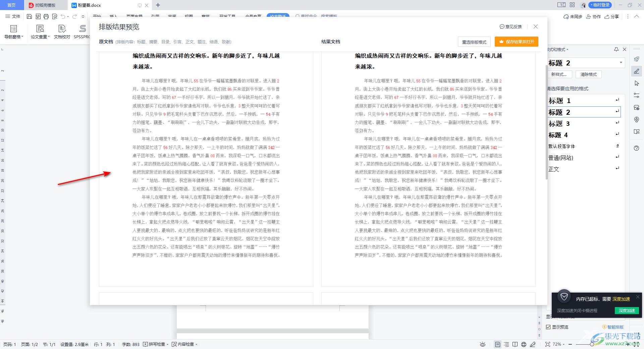
Task: Click the properties sliders icon in sidebar
Action: click(x=637, y=95)
